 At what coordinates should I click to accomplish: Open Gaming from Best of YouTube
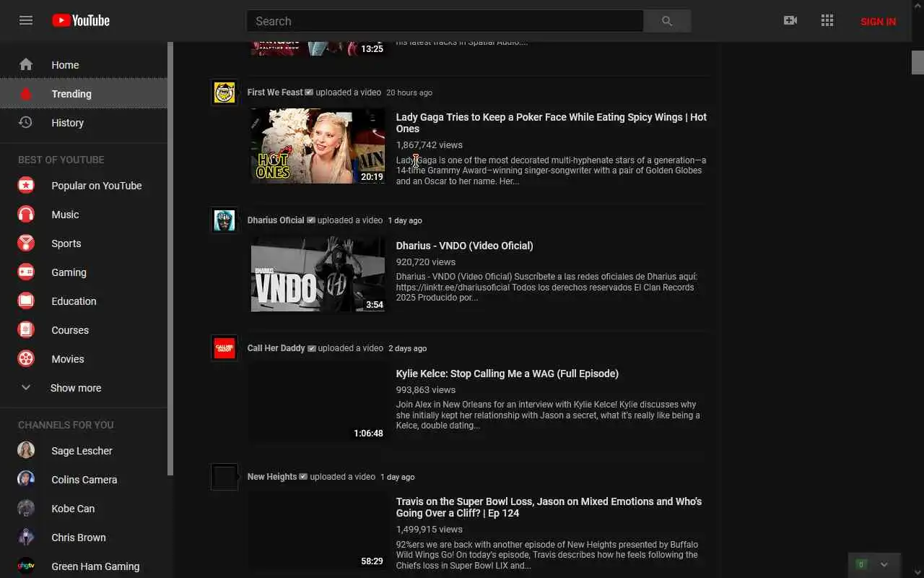[84, 272]
